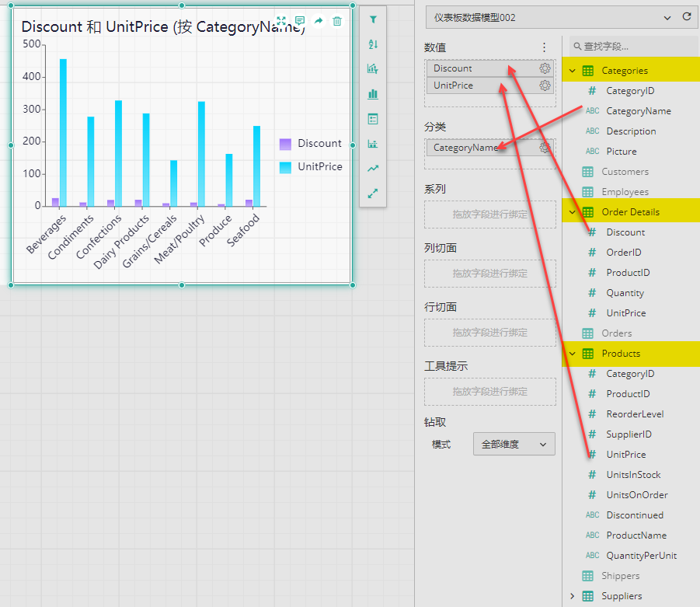This screenshot has width=700, height=607.
Task: Open settings gear for the UnitPrice value field
Action: [545, 85]
